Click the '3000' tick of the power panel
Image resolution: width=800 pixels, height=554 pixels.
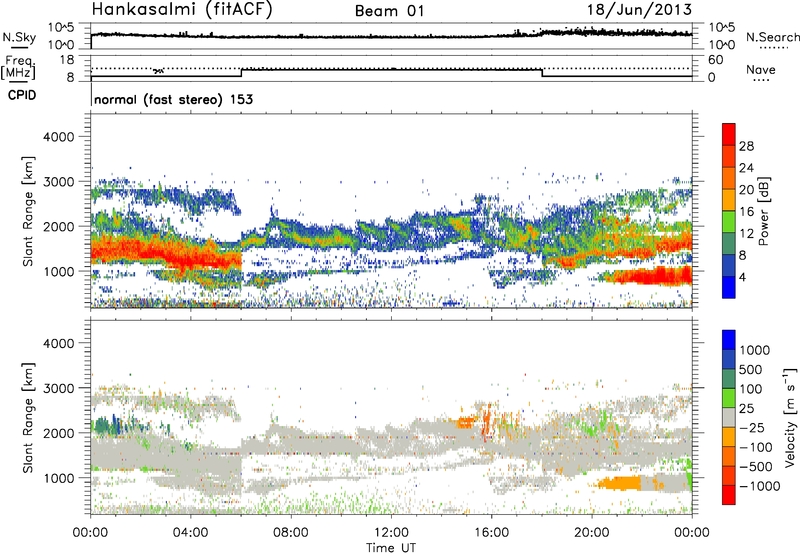[x=59, y=182]
